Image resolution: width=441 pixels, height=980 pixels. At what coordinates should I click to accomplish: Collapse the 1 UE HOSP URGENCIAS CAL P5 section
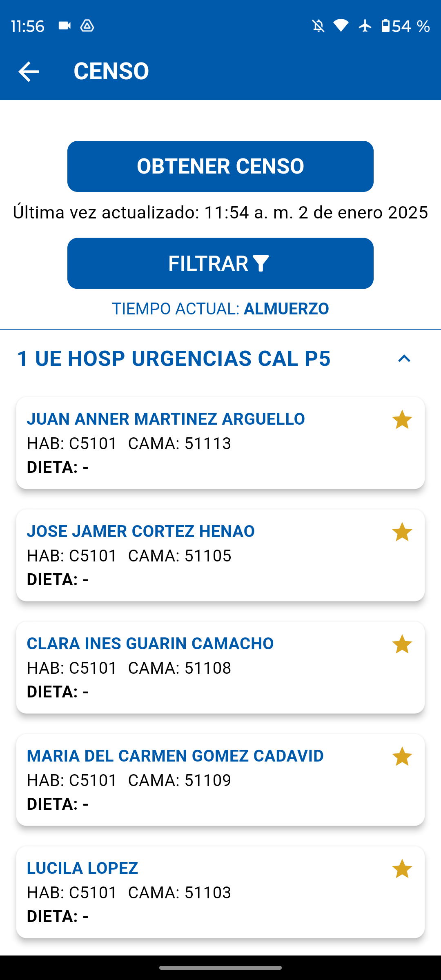pos(404,359)
